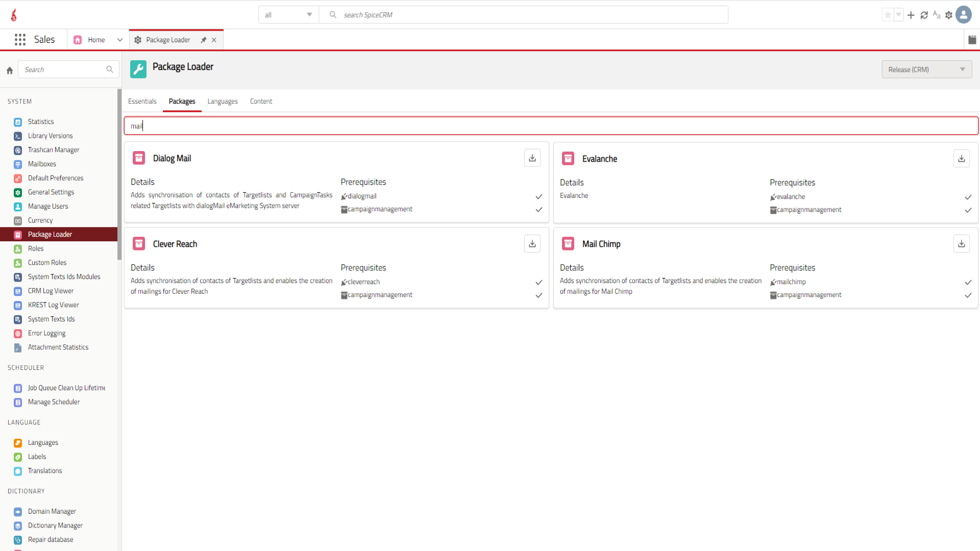Close the Package Loader tab
This screenshot has height=551, width=980.
(x=214, y=40)
